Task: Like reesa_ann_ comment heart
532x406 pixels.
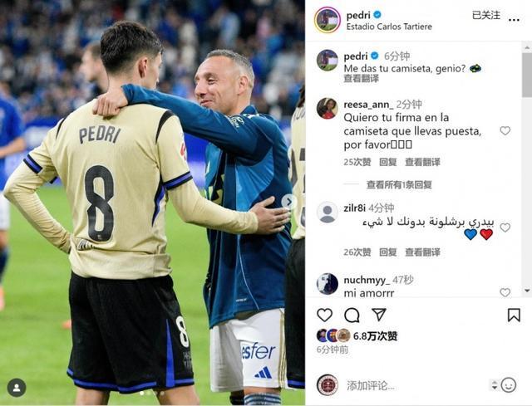Action: click(505, 130)
